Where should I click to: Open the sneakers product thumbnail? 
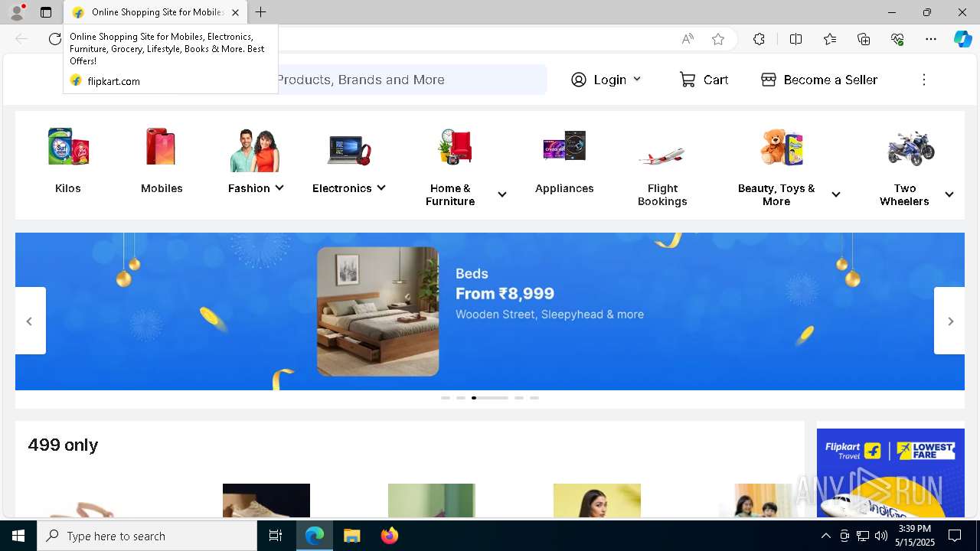266,500
